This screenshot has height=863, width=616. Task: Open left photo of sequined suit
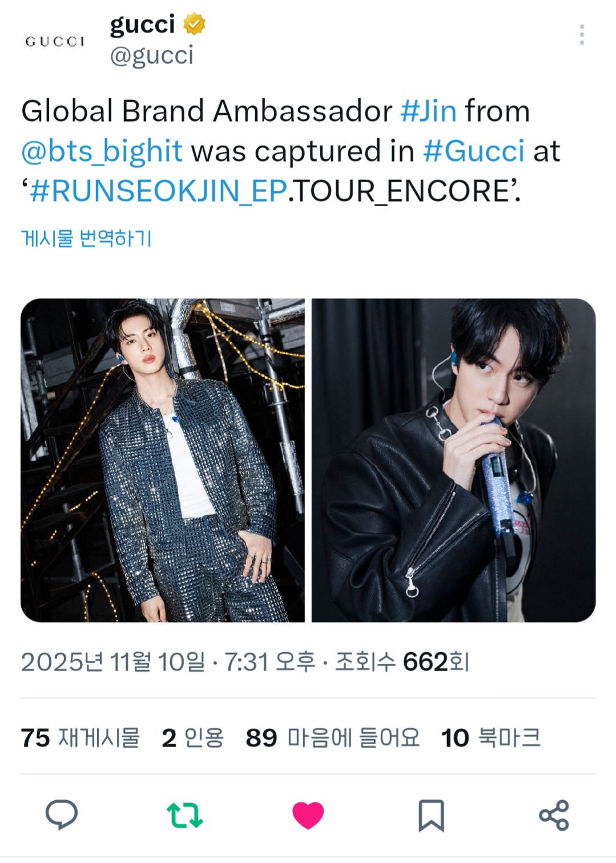(163, 460)
